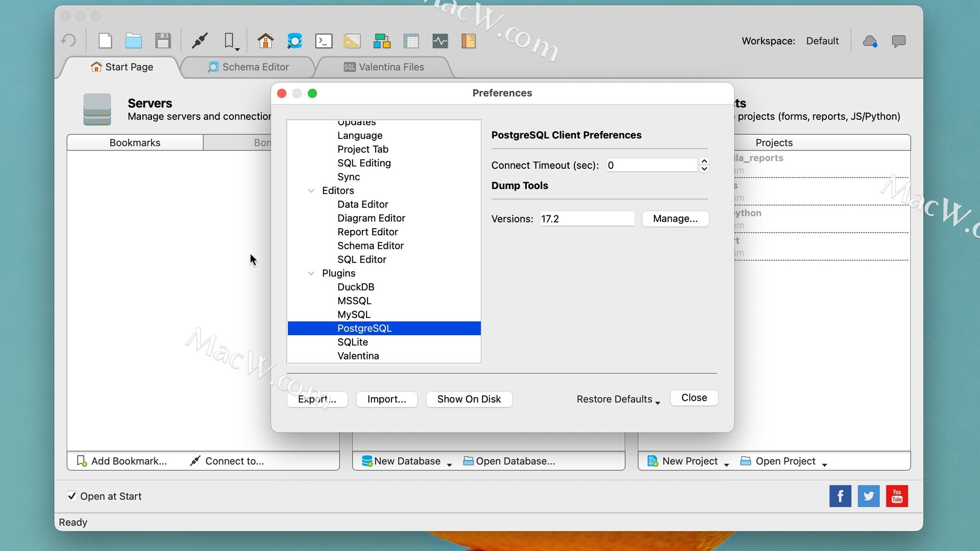Click the Projects column header

point(774,143)
